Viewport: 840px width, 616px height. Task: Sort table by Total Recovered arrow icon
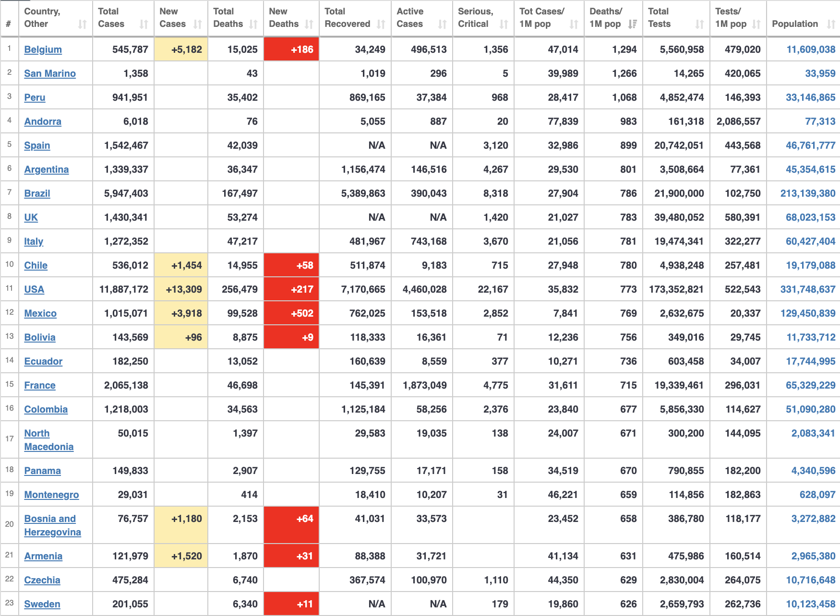pos(381,24)
